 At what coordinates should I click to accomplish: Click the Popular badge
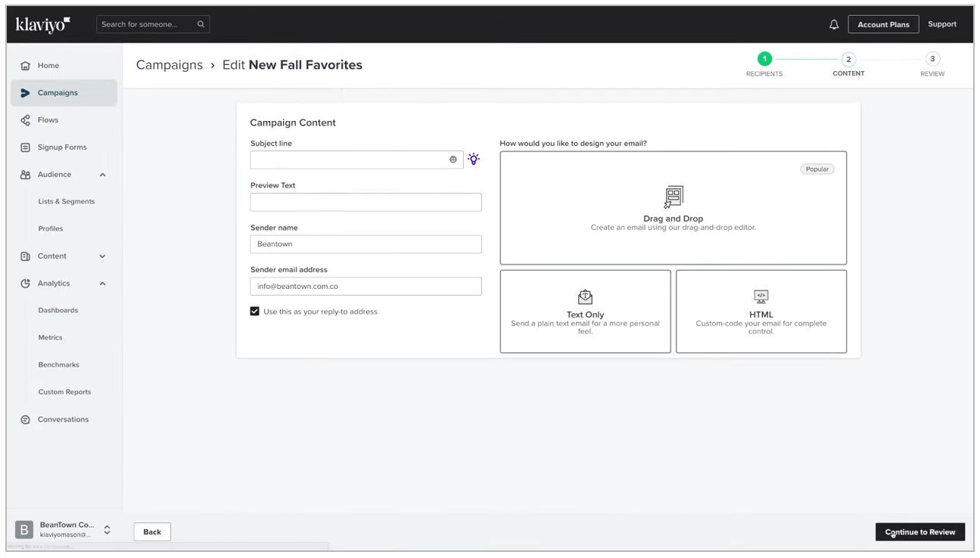(x=817, y=169)
